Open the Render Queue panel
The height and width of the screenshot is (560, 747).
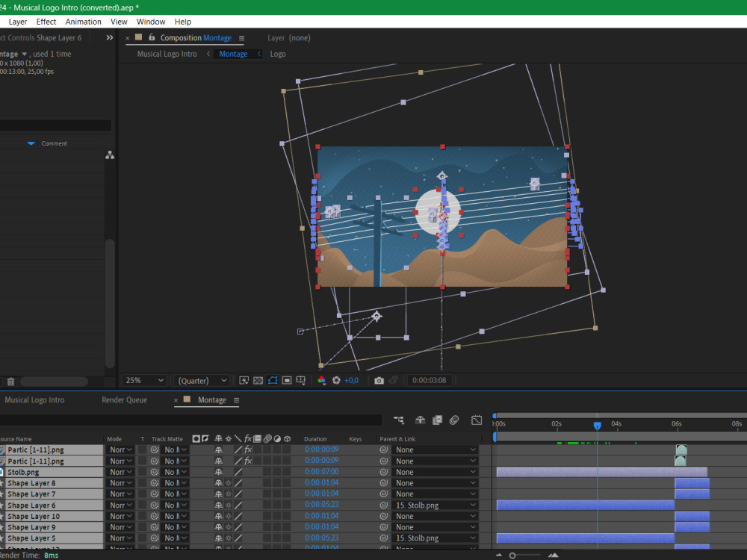click(x=125, y=399)
